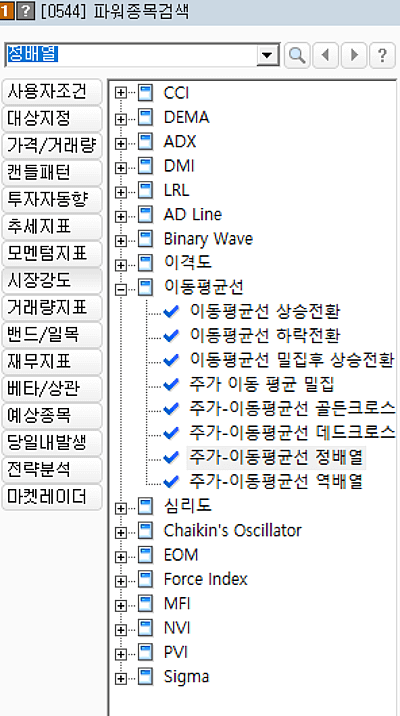This screenshot has width=400, height=716.
Task: Select 주가 이동 평균 밀집 condition
Action: (x=262, y=385)
